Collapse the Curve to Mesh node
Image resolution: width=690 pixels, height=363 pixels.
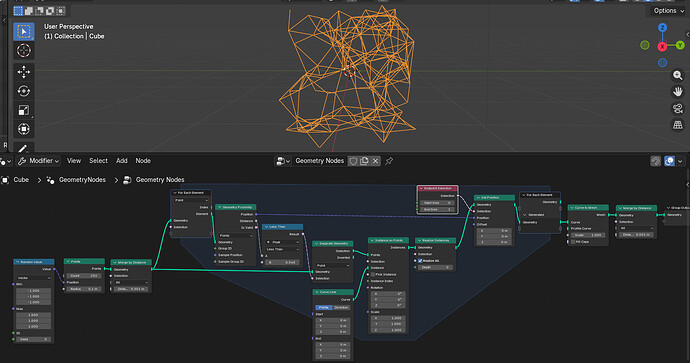coord(572,207)
